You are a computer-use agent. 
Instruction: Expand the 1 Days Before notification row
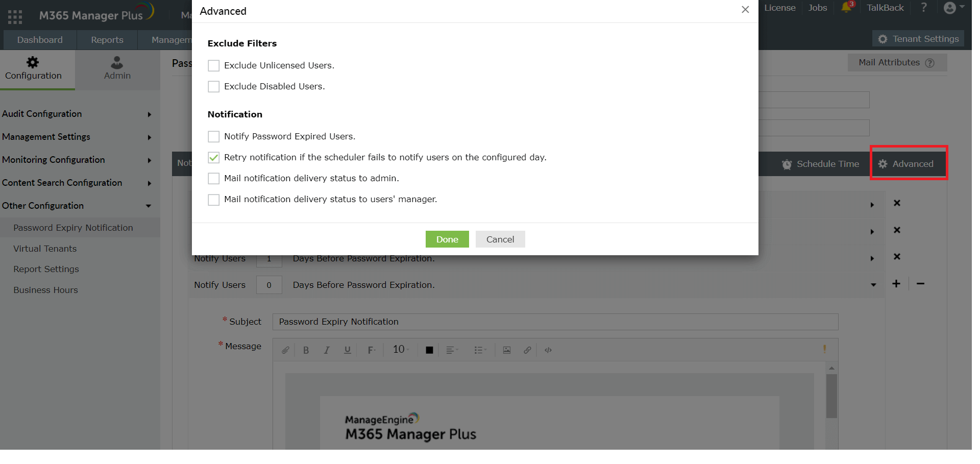[872, 258]
